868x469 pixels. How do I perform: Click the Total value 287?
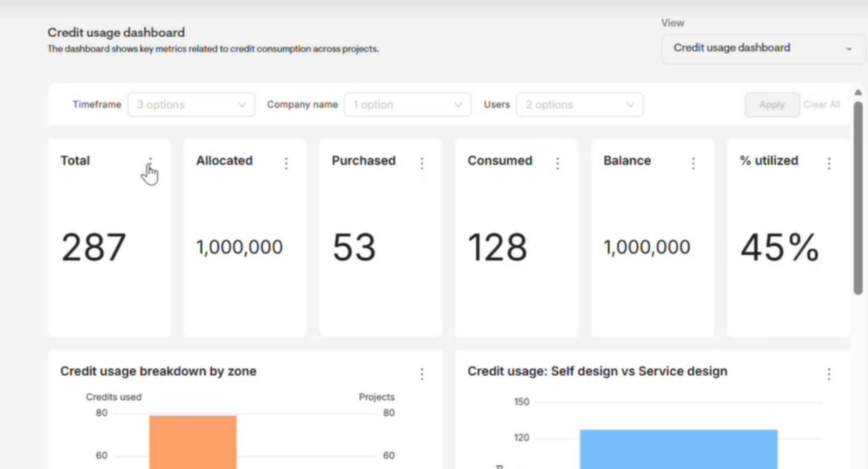pyautogui.click(x=94, y=247)
